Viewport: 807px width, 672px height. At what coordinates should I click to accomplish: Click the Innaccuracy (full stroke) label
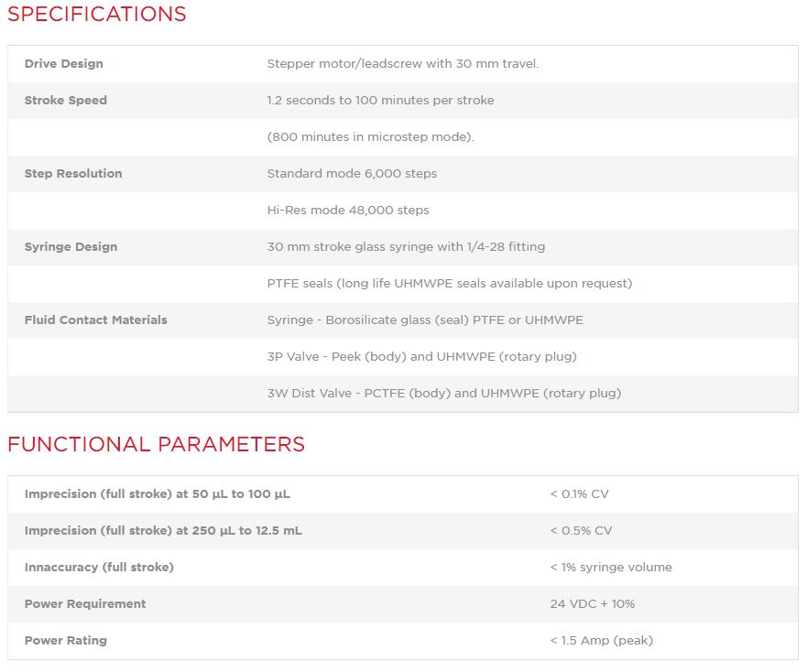coord(99,568)
